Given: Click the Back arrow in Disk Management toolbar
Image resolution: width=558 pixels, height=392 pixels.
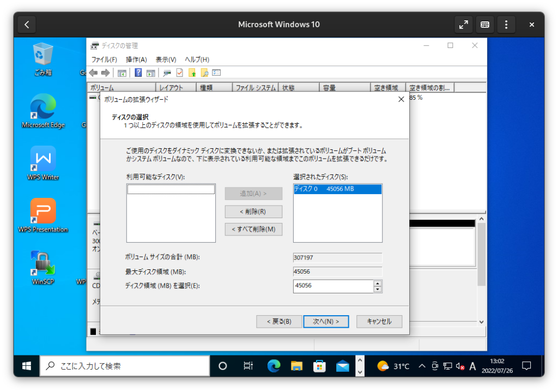Looking at the screenshot, I should pos(94,73).
